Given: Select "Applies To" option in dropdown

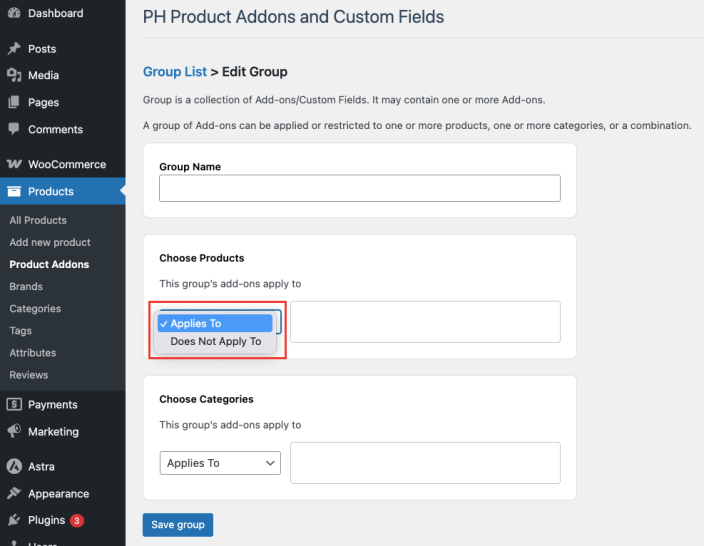Looking at the screenshot, I should 214,323.
